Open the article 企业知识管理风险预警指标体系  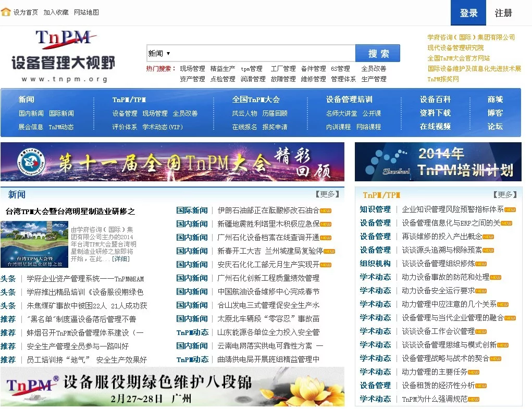[453, 209]
